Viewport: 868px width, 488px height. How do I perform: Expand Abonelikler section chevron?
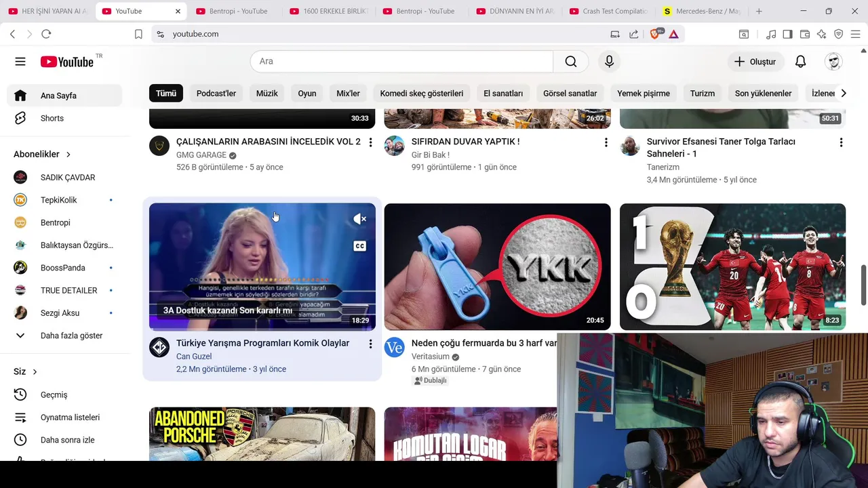coord(68,155)
